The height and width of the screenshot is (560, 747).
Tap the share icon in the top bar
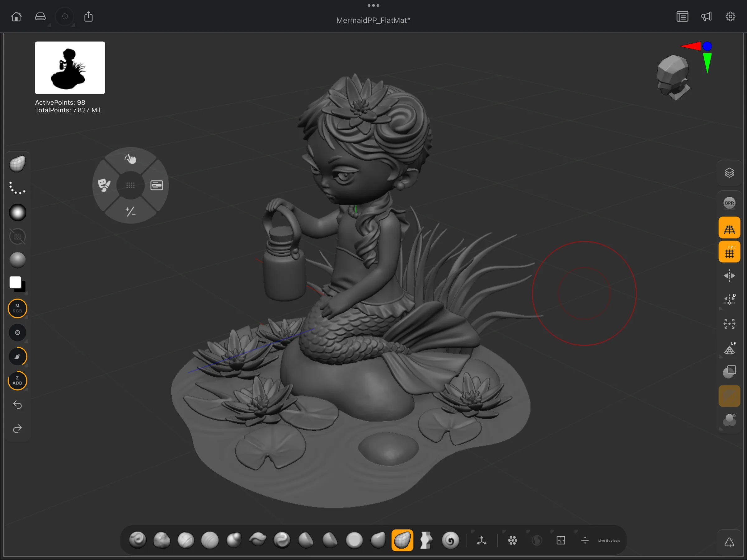click(x=88, y=16)
